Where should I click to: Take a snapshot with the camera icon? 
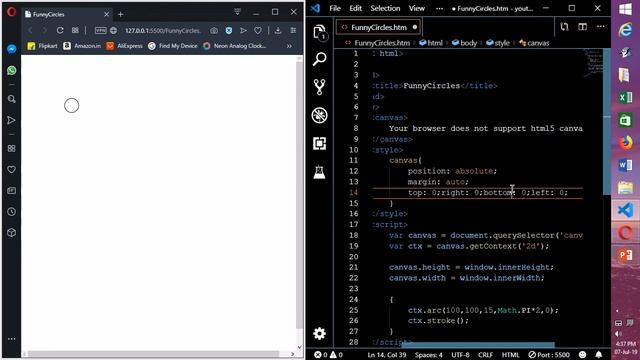click(214, 30)
